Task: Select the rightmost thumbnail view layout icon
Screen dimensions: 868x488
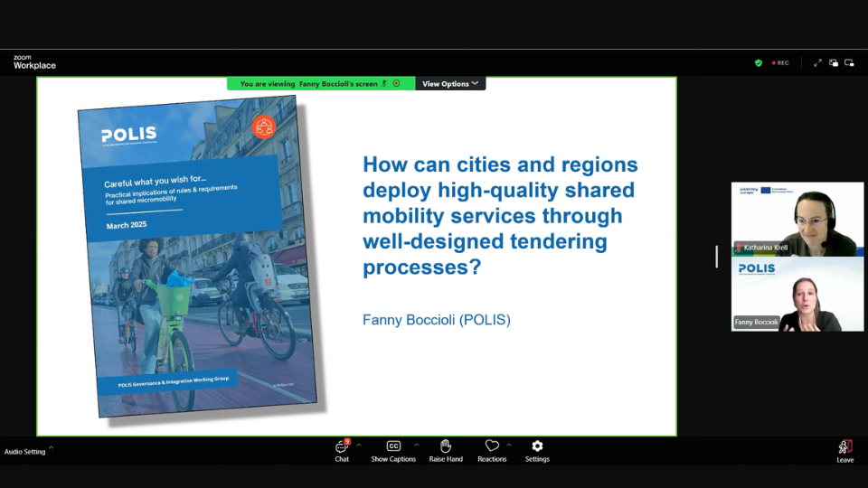Action: tap(849, 63)
